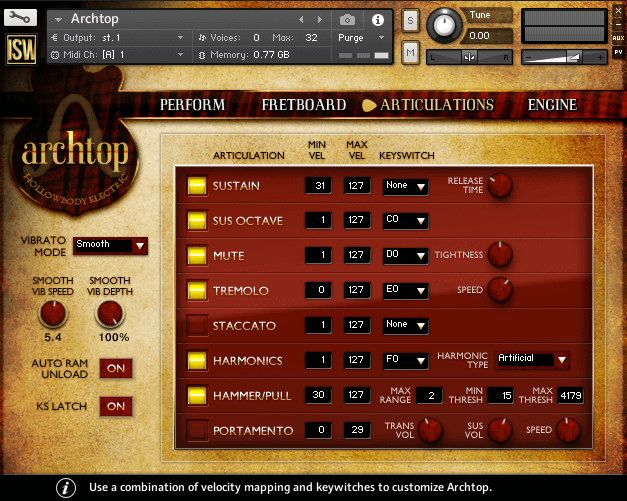Open the Purge menu

[x=361, y=38]
